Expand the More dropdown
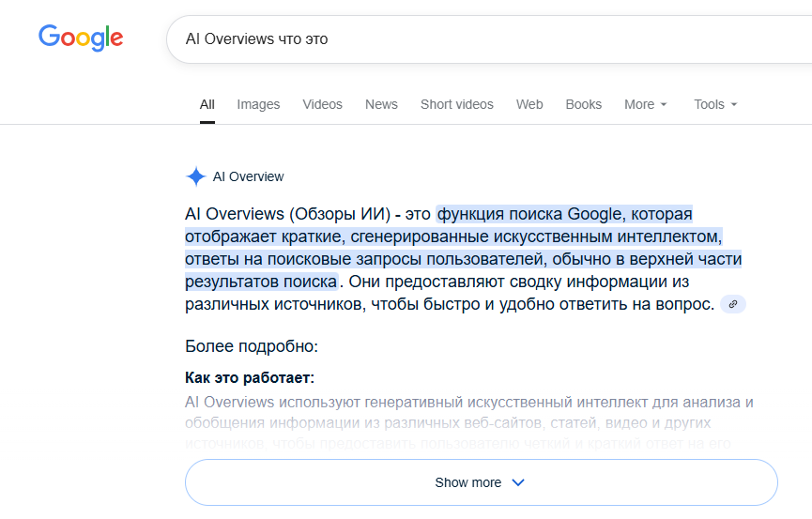The height and width of the screenshot is (519, 812). click(x=645, y=104)
